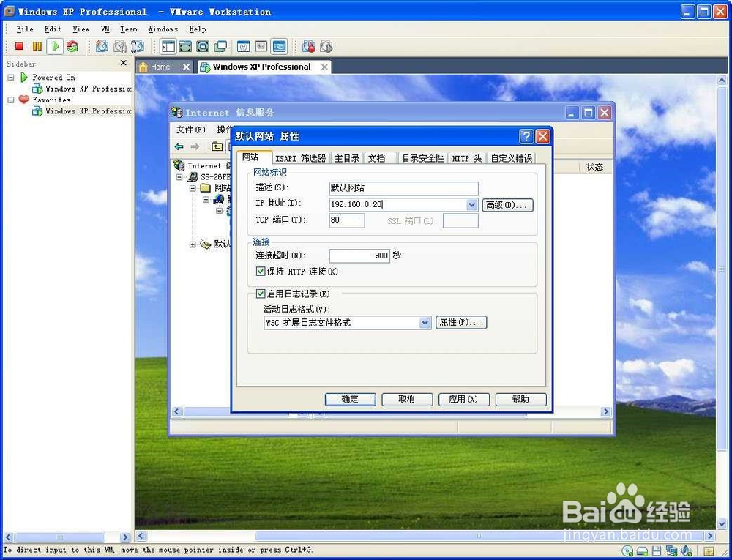Click the Console view toolbar icon
732x560 pixels.
pyautogui.click(x=279, y=46)
